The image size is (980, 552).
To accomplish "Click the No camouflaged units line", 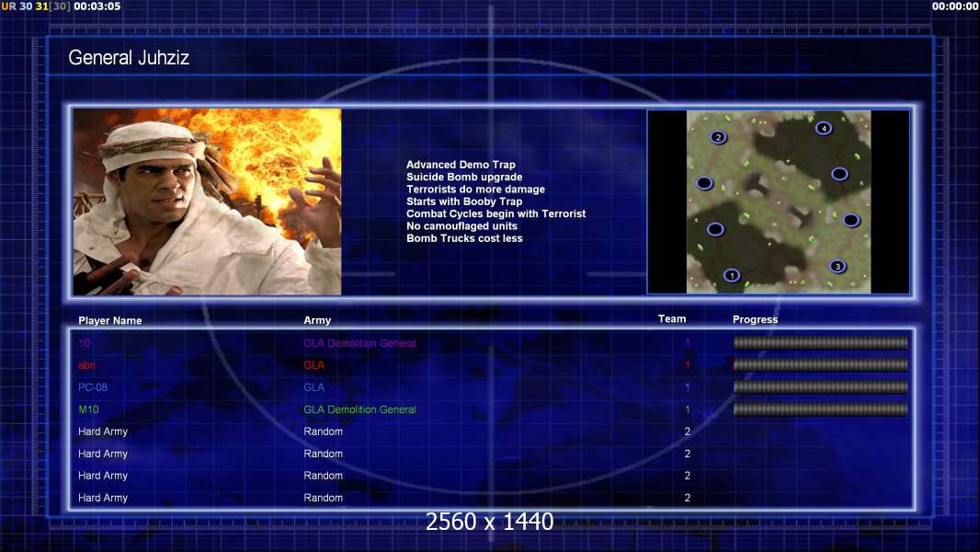I will point(462,225).
